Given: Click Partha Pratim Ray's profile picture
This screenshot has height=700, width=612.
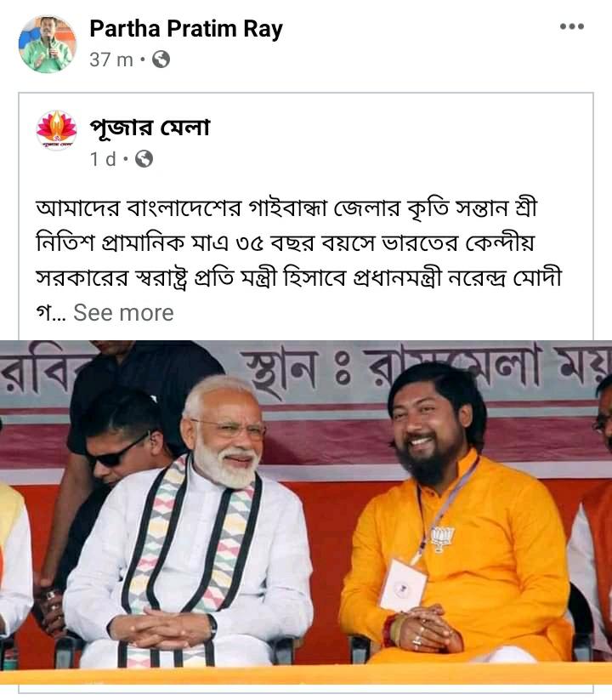Looking at the screenshot, I should click(48, 43).
